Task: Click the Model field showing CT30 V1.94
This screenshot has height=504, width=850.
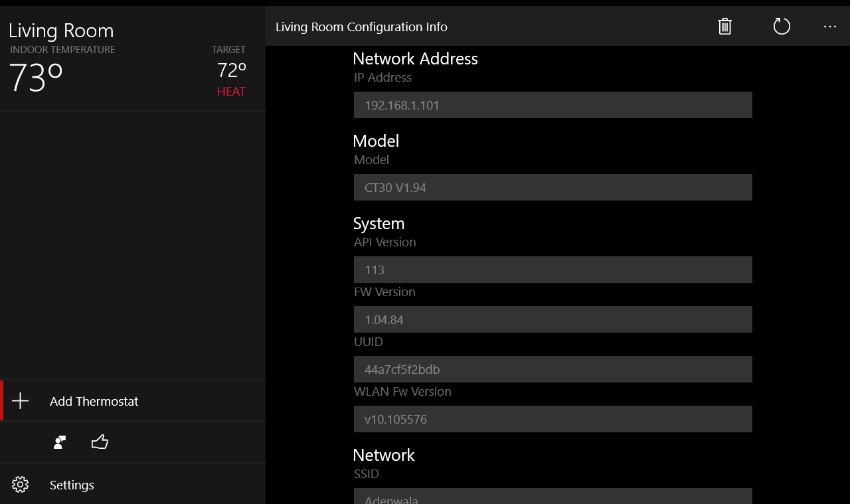Action: (x=552, y=187)
